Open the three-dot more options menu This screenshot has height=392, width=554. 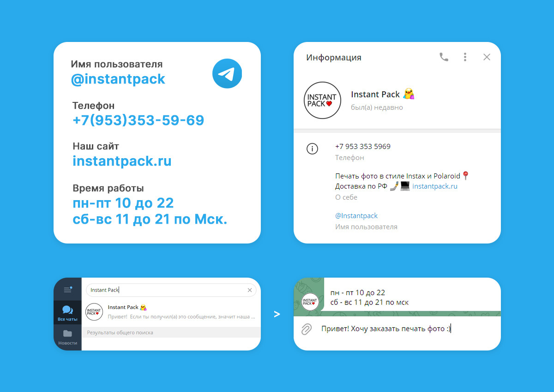465,57
